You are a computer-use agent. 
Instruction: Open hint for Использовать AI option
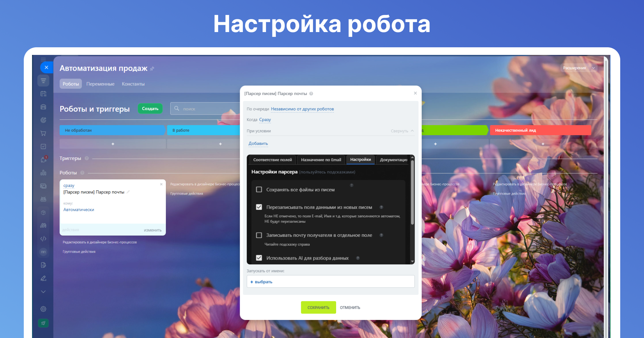(x=358, y=258)
